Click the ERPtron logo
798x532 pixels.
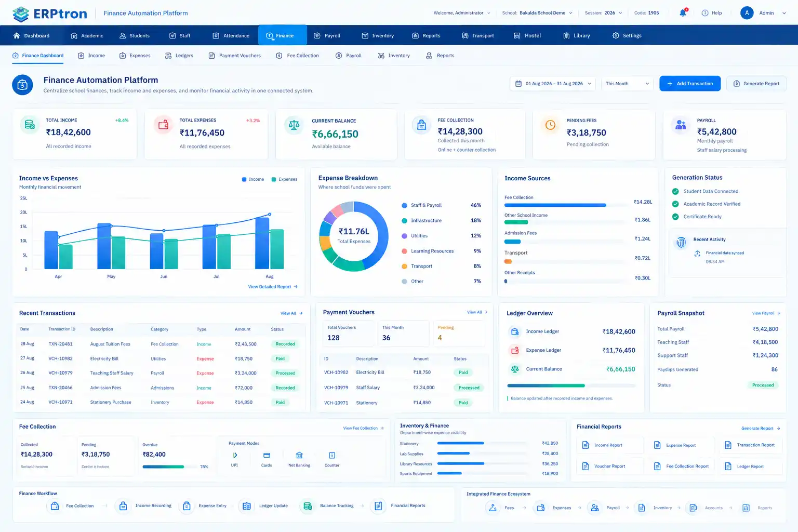coord(49,14)
